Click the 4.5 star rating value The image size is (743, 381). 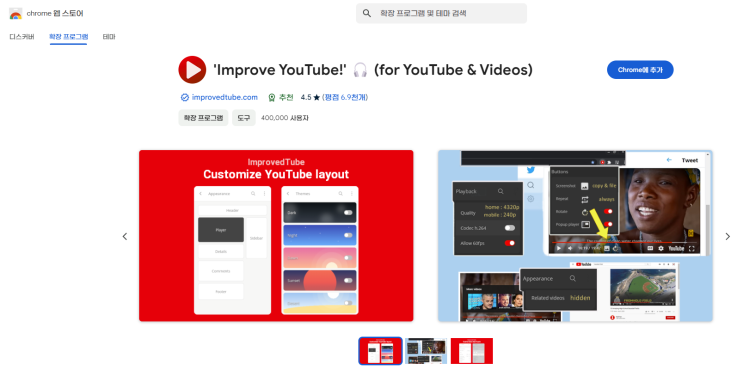pyautogui.click(x=310, y=97)
